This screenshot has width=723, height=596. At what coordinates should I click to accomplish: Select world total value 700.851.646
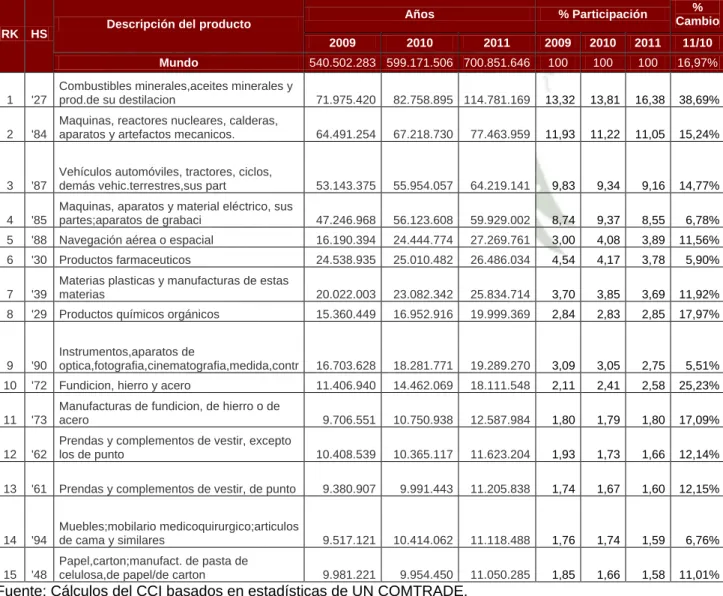pos(497,63)
